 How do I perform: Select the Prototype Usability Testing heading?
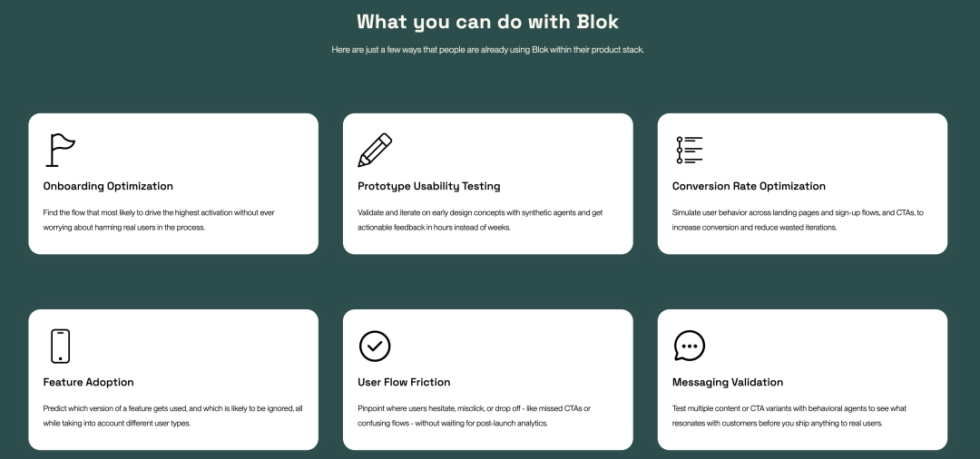pyautogui.click(x=429, y=186)
